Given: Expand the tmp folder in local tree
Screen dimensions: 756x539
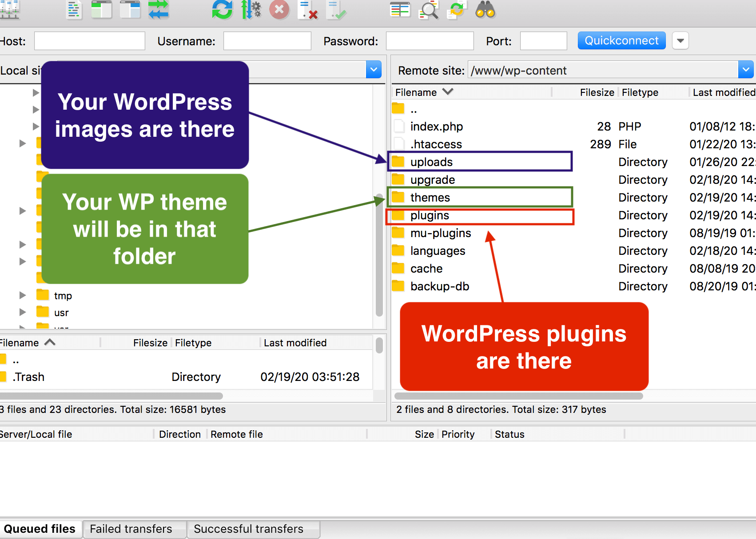Looking at the screenshot, I should (x=23, y=295).
